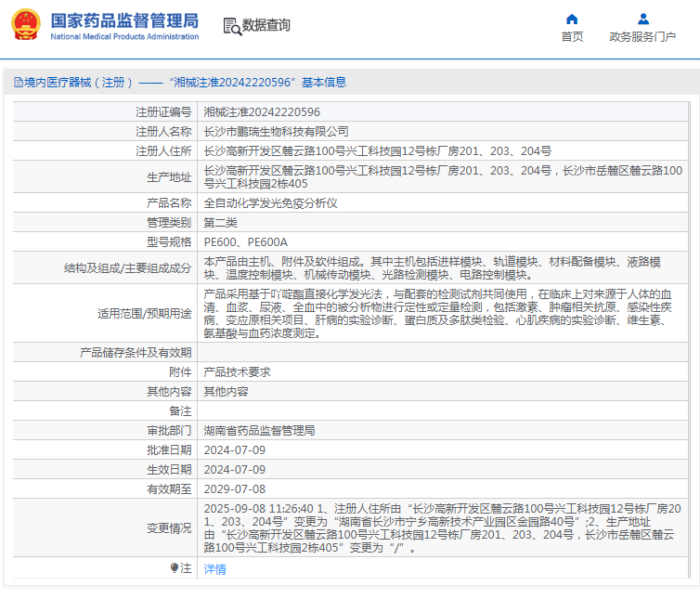Viewport: 700px width, 599px height.
Task: Click the product name 全自动化学发光免疫分析仪
Action: tap(270, 203)
